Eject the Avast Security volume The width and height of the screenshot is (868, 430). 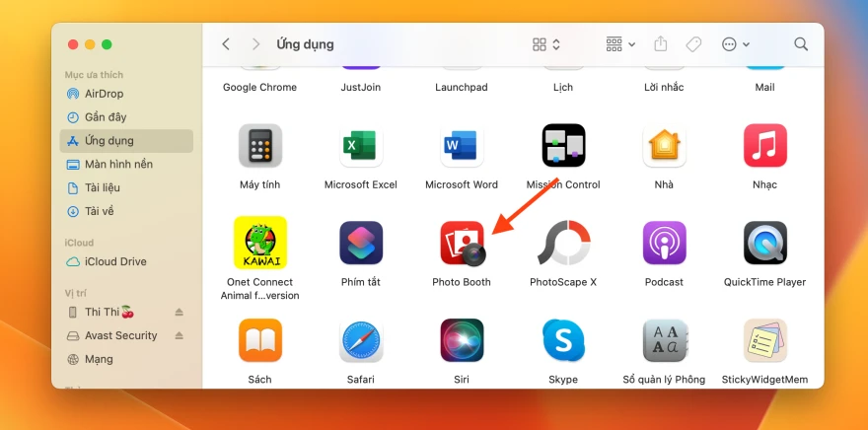point(180,336)
